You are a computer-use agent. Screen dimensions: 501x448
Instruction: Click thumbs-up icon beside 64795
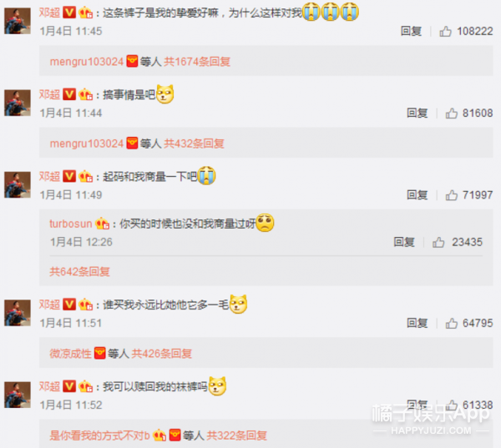(451, 323)
